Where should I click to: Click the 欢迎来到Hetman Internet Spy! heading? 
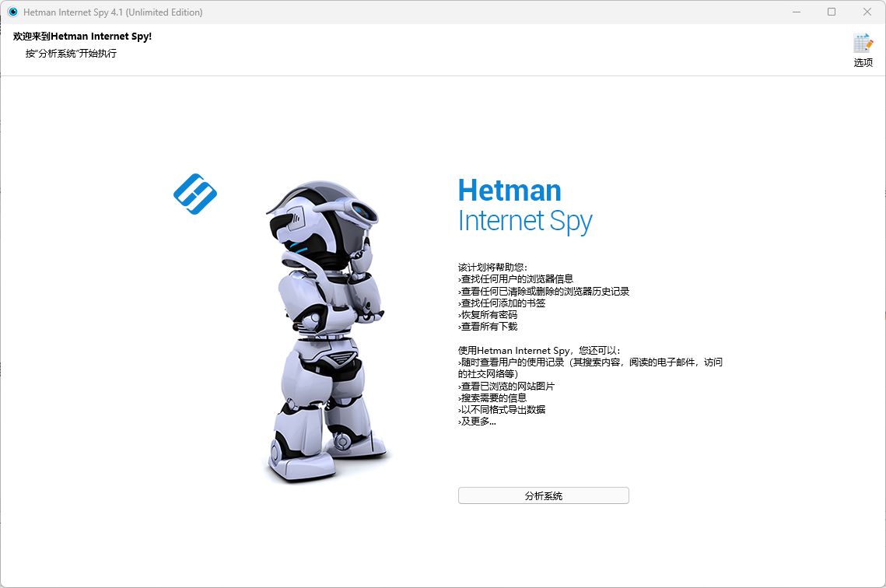80,36
